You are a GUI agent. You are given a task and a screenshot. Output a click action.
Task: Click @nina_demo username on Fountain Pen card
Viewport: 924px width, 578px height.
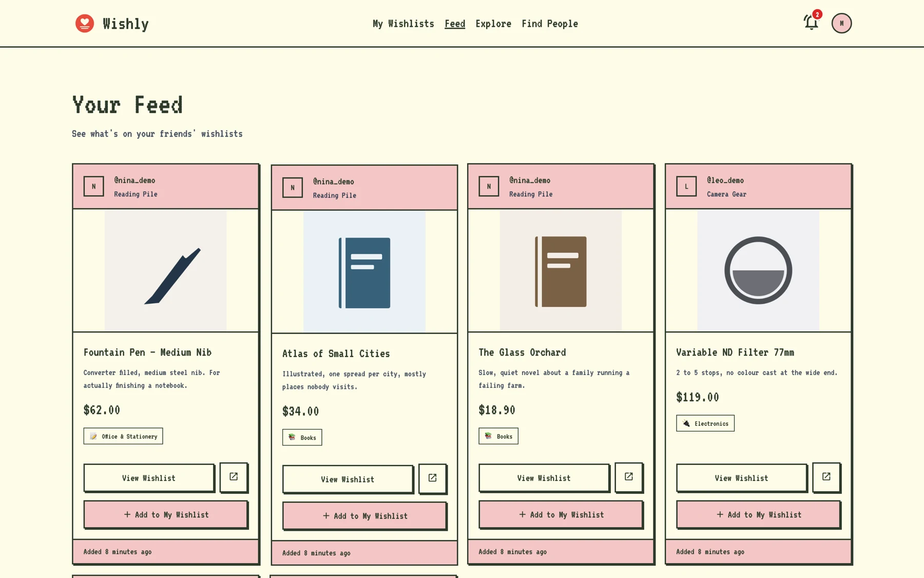click(x=134, y=180)
